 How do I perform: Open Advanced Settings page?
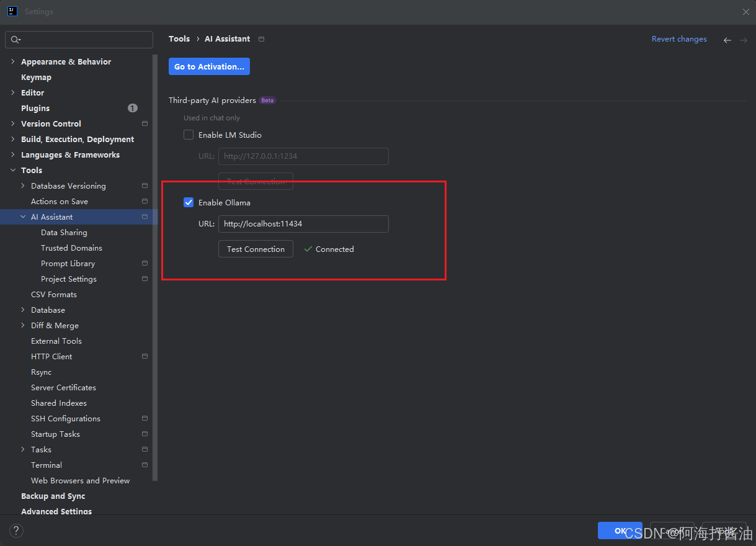pyautogui.click(x=56, y=511)
